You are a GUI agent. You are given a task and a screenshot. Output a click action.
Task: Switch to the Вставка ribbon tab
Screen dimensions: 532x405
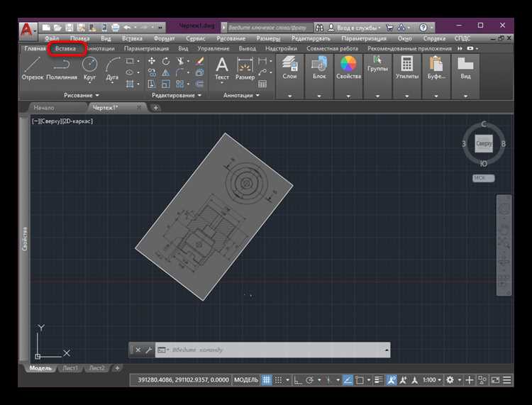click(65, 48)
